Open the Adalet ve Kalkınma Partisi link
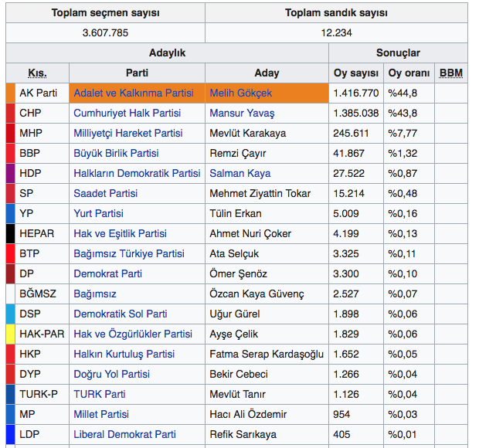Screen dimensions: 479x448 pos(133,93)
